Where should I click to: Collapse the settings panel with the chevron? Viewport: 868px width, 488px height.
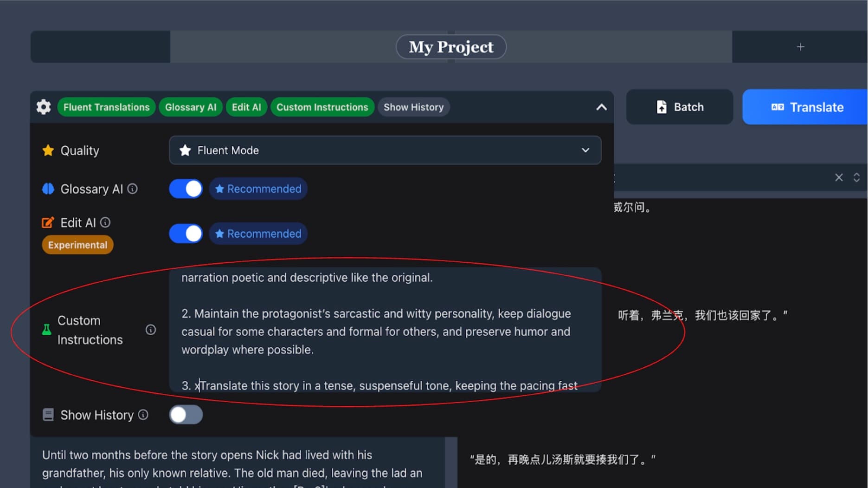(x=601, y=107)
